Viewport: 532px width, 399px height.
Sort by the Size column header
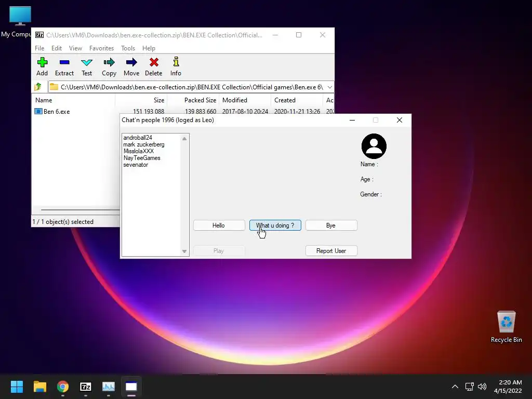(141, 100)
